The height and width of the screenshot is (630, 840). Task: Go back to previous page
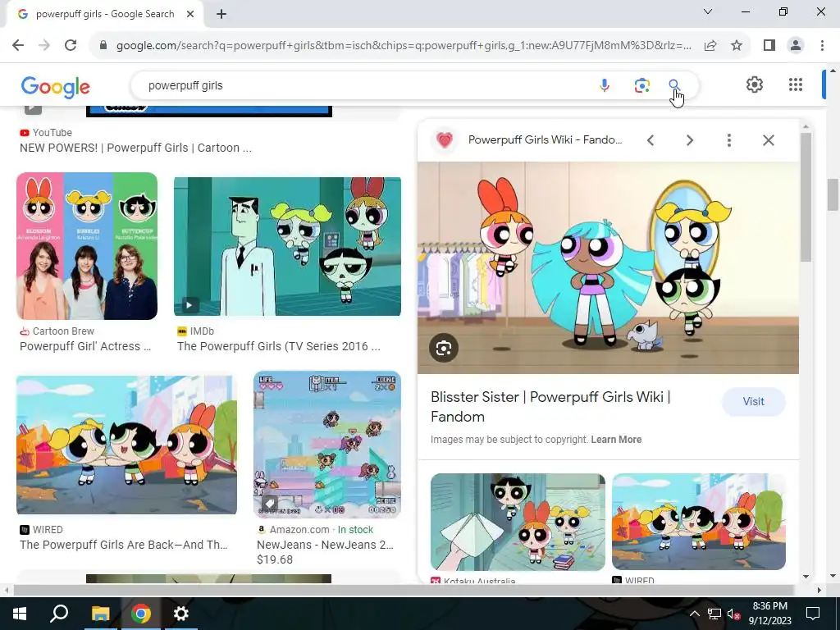tap(18, 45)
